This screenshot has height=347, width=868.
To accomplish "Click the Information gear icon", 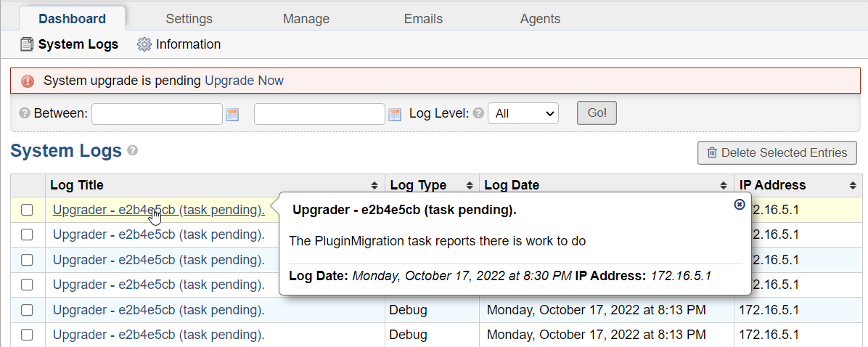I will (x=144, y=44).
